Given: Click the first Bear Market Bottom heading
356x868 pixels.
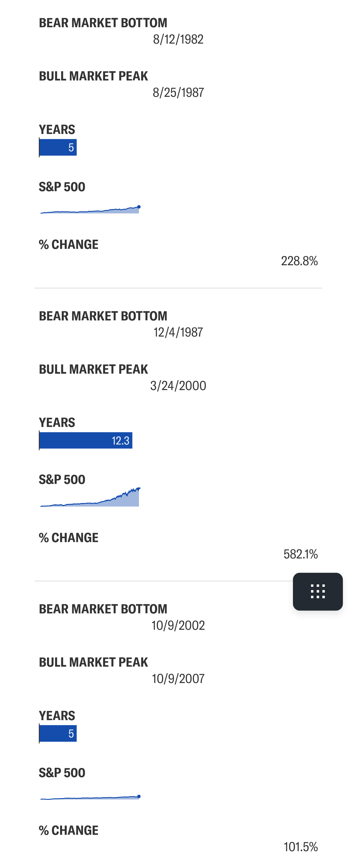Looking at the screenshot, I should tap(103, 23).
